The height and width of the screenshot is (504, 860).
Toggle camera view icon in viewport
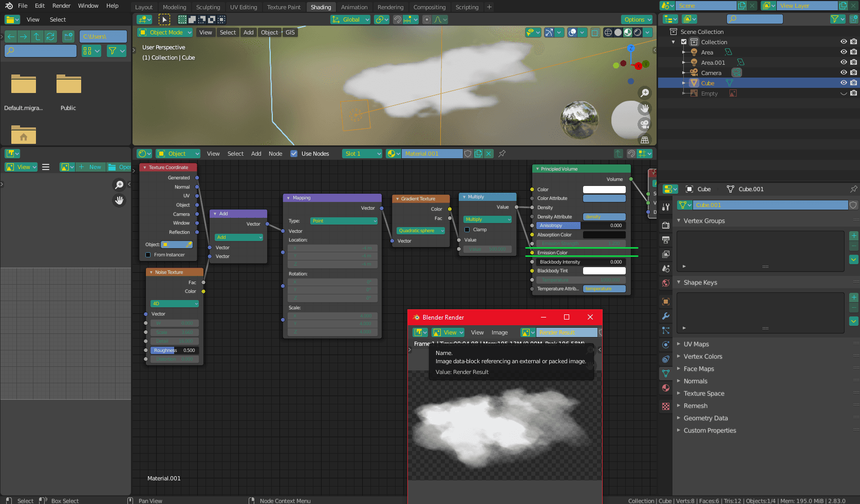(644, 124)
